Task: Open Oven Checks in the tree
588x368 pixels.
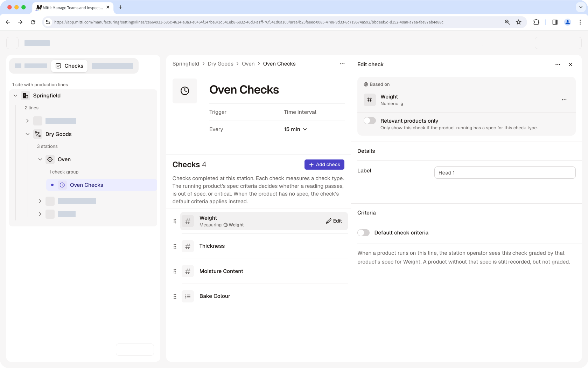Action: tap(101, 185)
